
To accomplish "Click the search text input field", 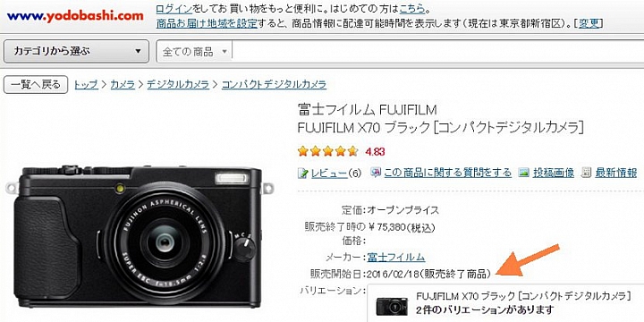I will (437, 52).
